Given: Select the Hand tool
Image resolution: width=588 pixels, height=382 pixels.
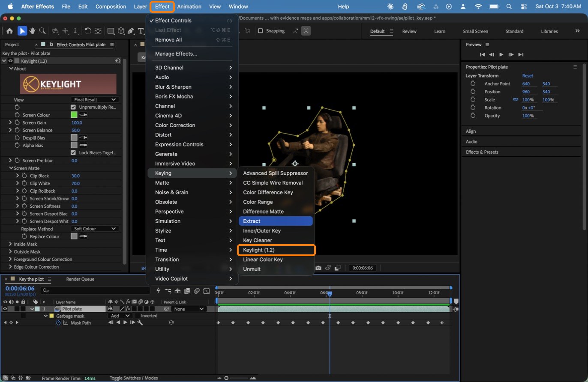Looking at the screenshot, I should pos(32,31).
